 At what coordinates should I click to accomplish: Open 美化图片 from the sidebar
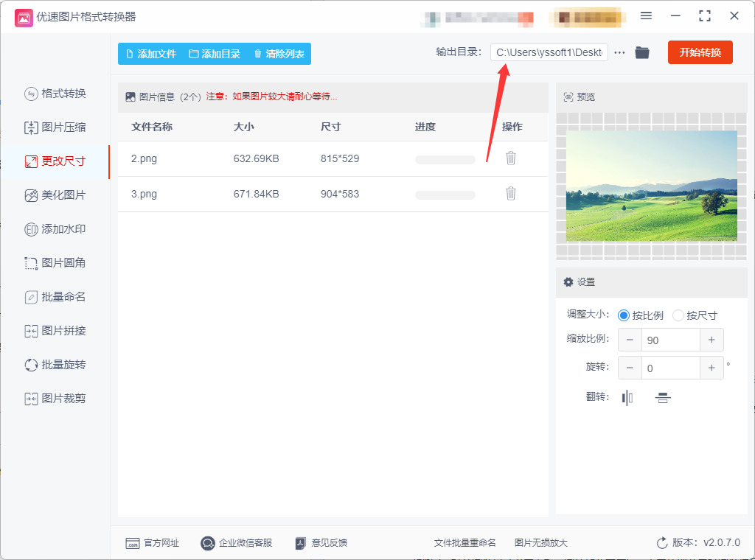tap(55, 195)
